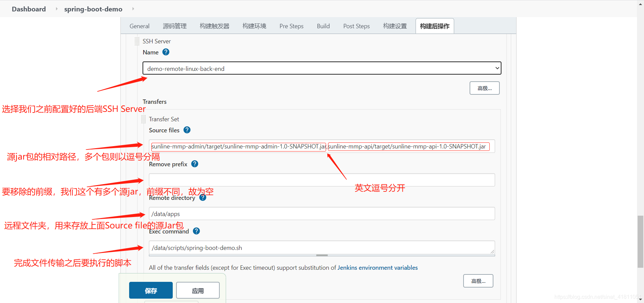Image resolution: width=644 pixels, height=303 pixels.
Task: Go to spring-boot-demo breadcrumb
Action: [x=93, y=9]
